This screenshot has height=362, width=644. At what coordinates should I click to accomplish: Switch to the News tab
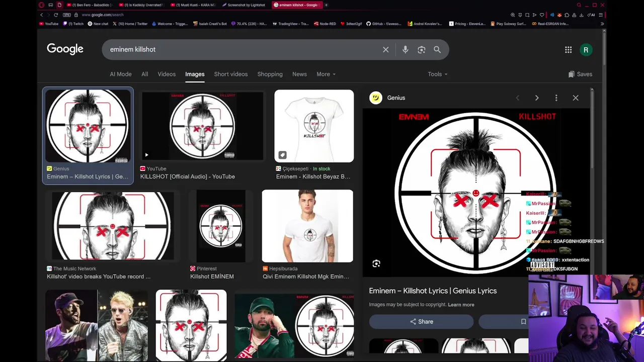click(299, 74)
